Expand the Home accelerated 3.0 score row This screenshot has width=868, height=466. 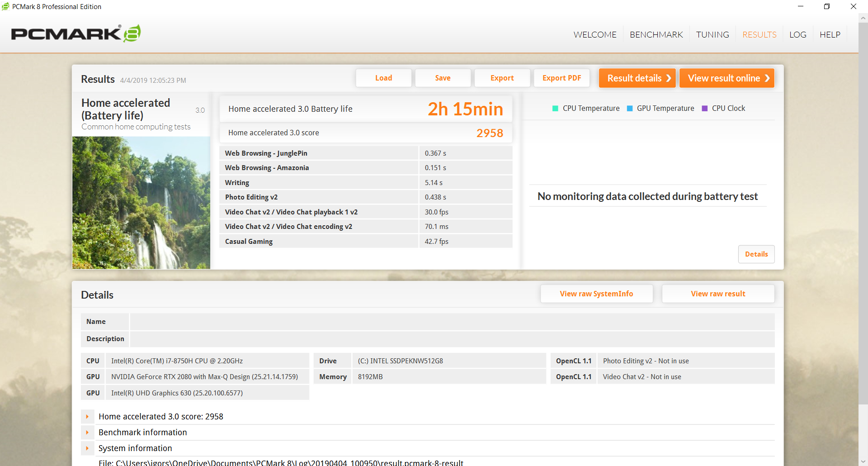87,417
